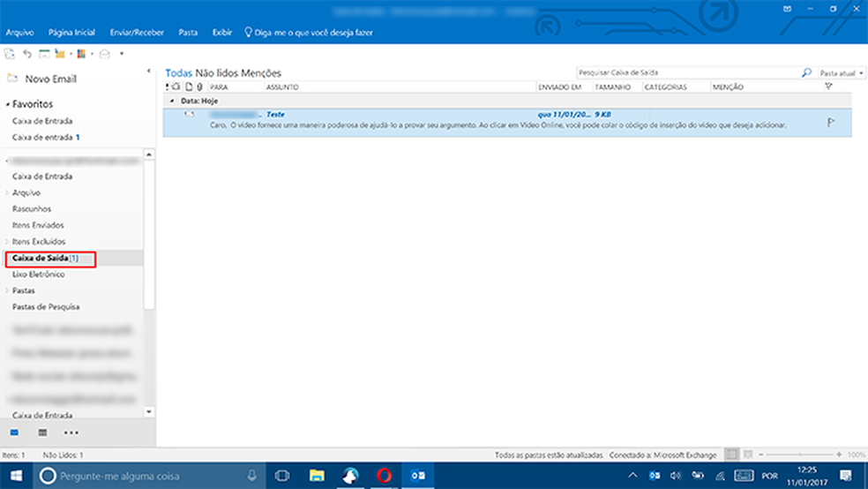Click zoom in plus button
Viewport: 868px width, 489px height.
(x=839, y=455)
